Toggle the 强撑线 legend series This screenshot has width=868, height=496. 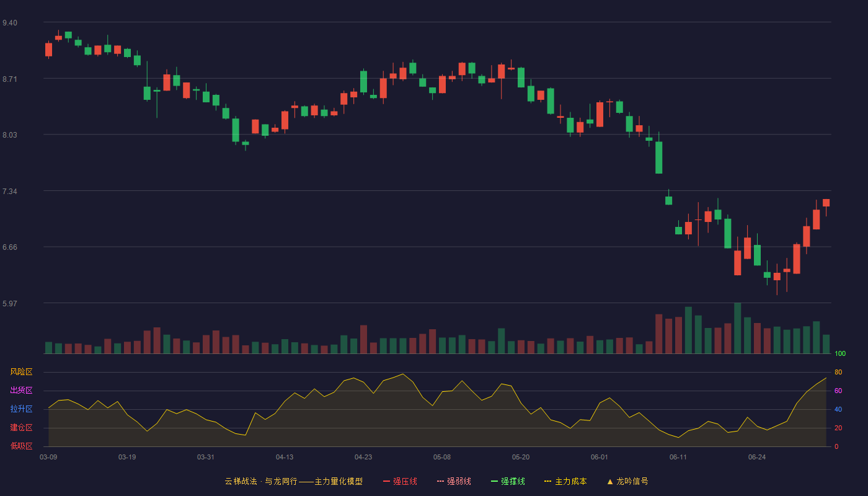[508, 481]
